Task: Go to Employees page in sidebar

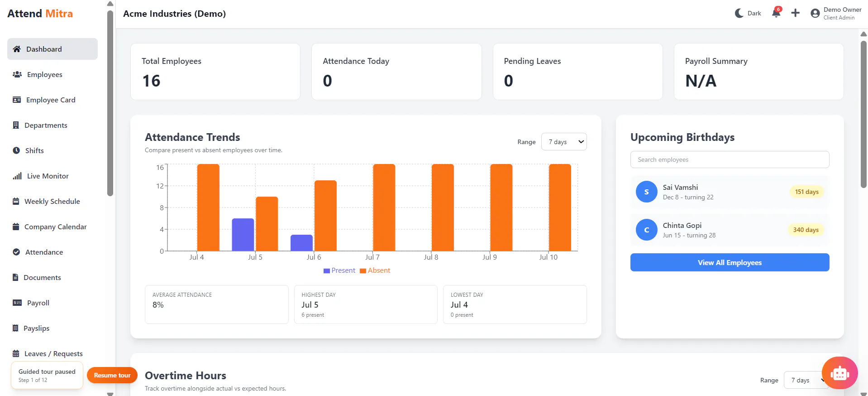Action: 52,74
